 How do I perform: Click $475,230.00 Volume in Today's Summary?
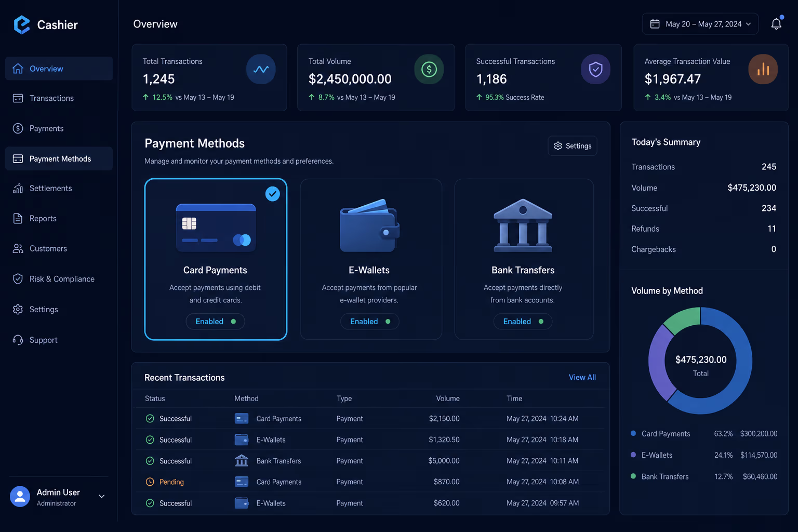(x=752, y=188)
